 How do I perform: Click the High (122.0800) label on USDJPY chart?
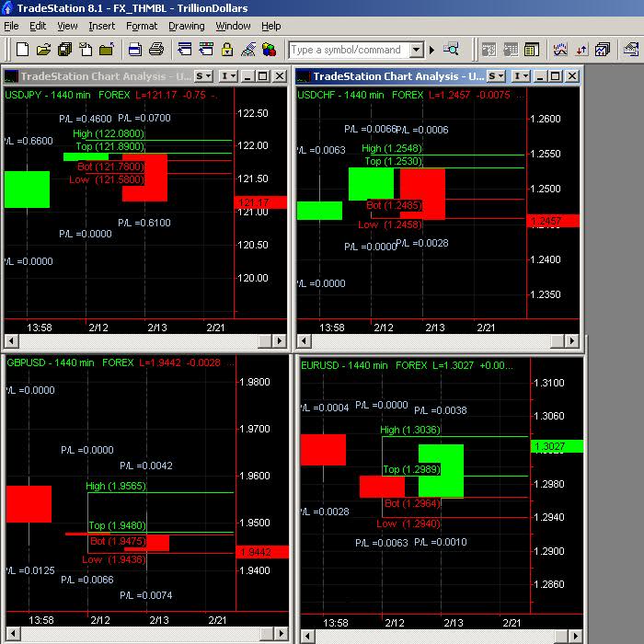[109, 133]
